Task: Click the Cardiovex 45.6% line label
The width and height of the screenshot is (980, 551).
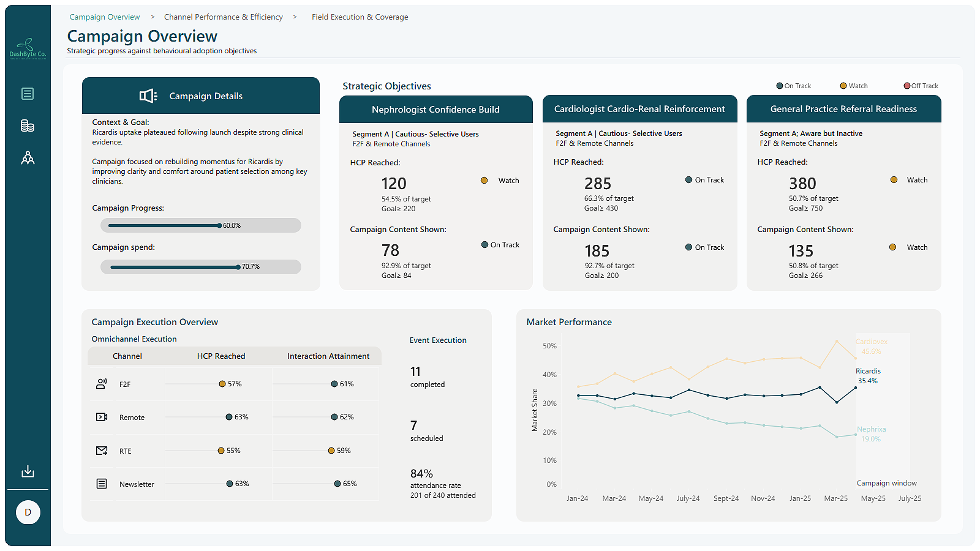Action: pyautogui.click(x=871, y=347)
